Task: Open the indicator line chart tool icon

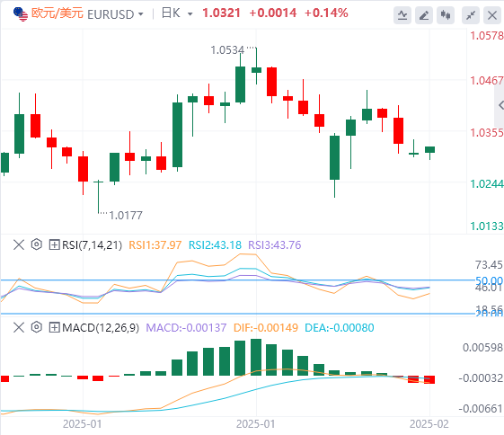Action: [x=402, y=15]
